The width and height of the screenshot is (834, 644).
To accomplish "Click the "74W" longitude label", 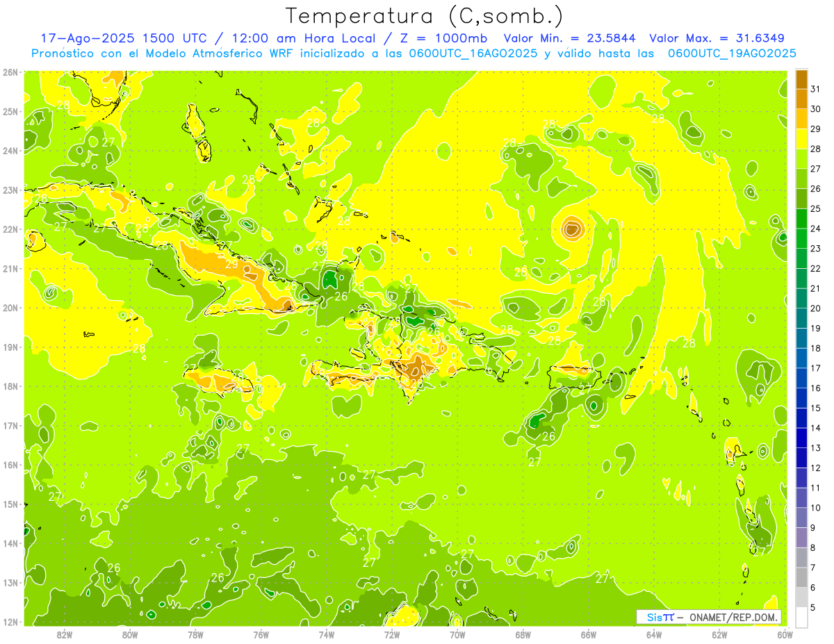I will click(327, 634).
